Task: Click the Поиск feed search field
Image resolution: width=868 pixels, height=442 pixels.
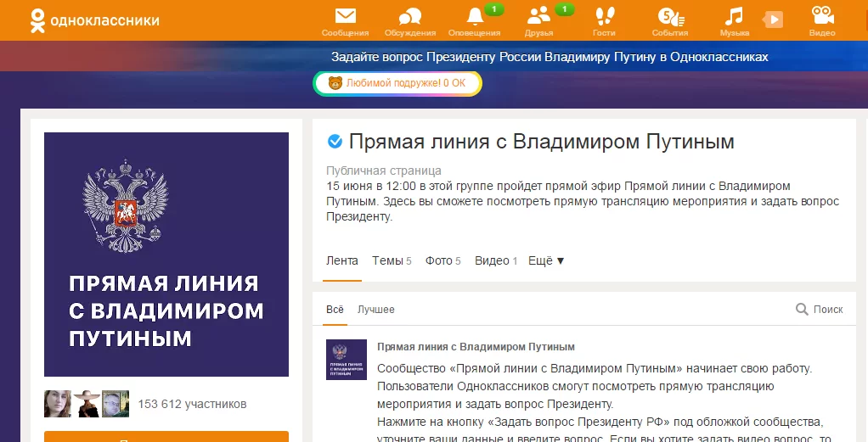Action: (x=820, y=310)
